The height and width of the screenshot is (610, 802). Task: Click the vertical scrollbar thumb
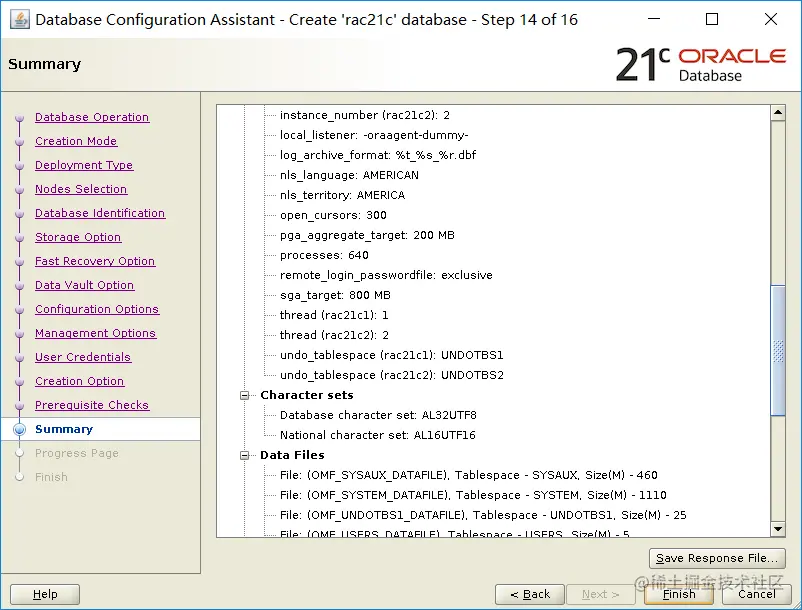(778, 351)
